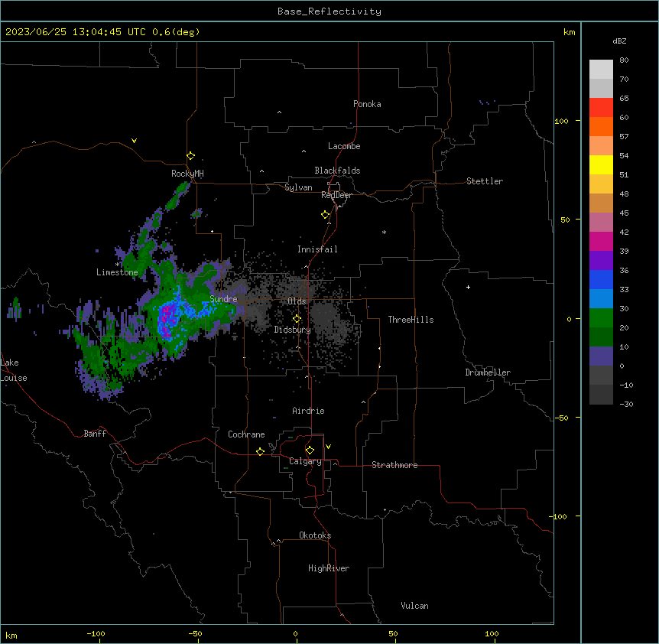Pick the purple 36-39 dBZ legend swatch
Image resolution: width=659 pixels, height=644 pixels.
[x=601, y=261]
